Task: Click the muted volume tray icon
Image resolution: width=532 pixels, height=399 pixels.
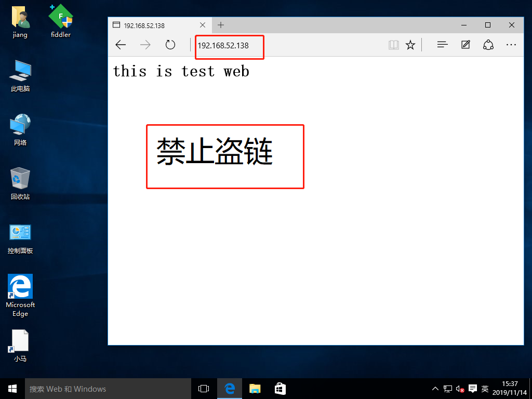Action: tap(460, 389)
